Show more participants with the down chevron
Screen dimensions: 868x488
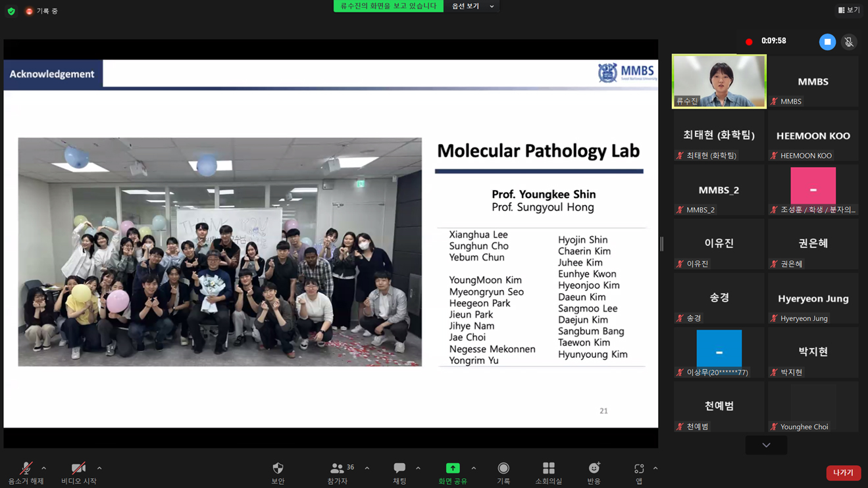coord(766,445)
